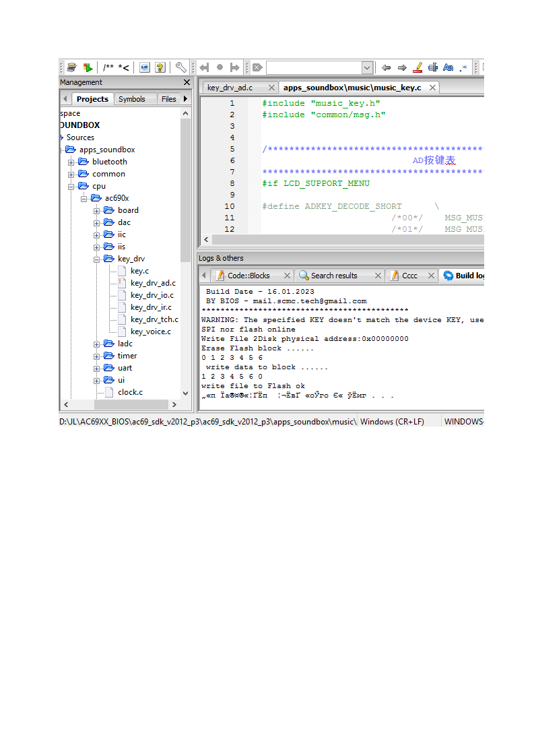Select key_drv_ad.c in project tree

pyautogui.click(x=154, y=283)
